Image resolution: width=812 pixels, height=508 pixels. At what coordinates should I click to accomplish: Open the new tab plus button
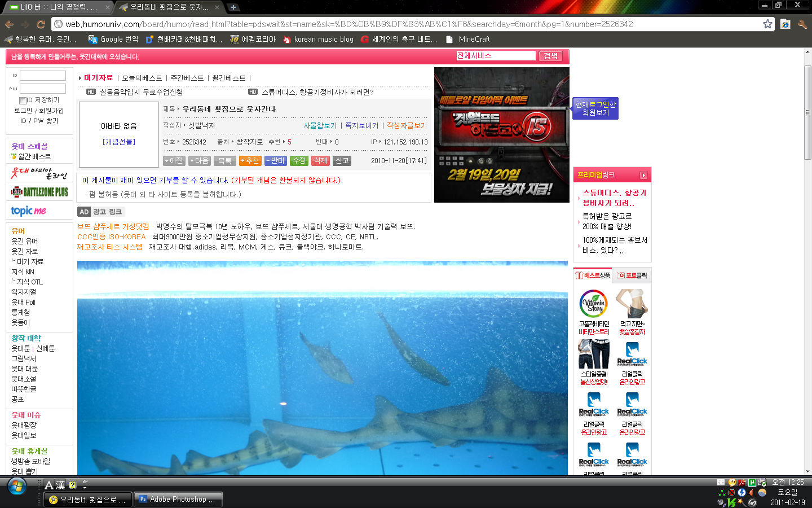pyautogui.click(x=233, y=7)
